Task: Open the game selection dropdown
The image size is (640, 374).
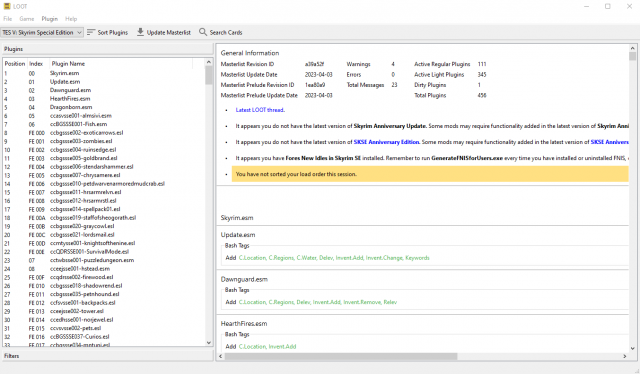Action: [42, 32]
